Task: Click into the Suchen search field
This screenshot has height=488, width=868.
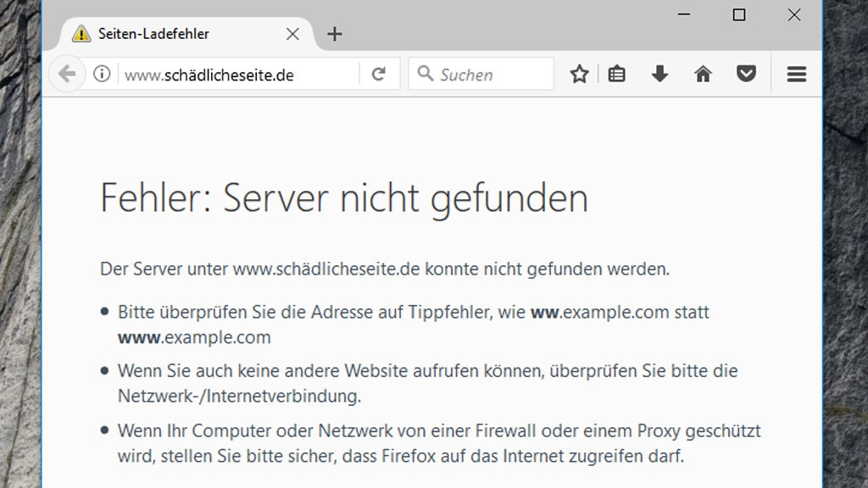Action: [x=481, y=74]
